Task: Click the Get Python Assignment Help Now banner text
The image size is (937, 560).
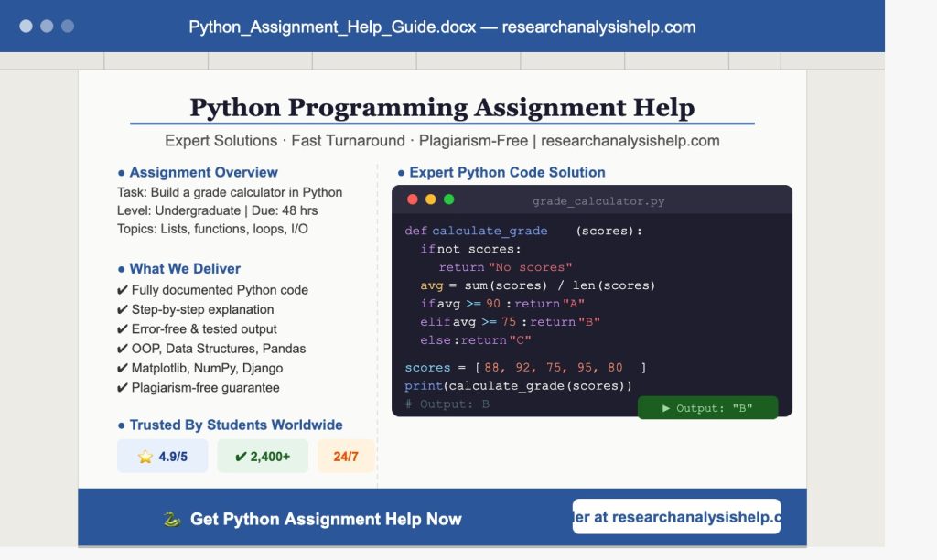Action: [x=326, y=519]
